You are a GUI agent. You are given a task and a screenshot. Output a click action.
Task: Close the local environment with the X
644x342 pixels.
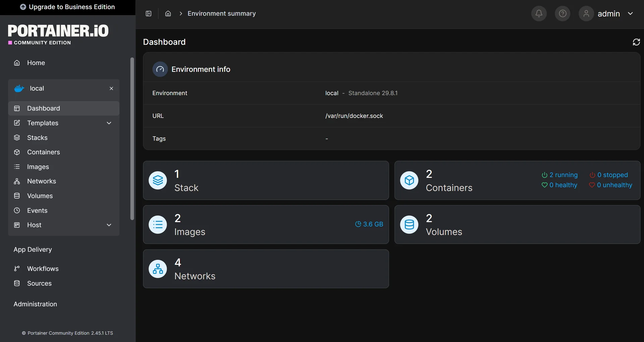[x=111, y=88]
